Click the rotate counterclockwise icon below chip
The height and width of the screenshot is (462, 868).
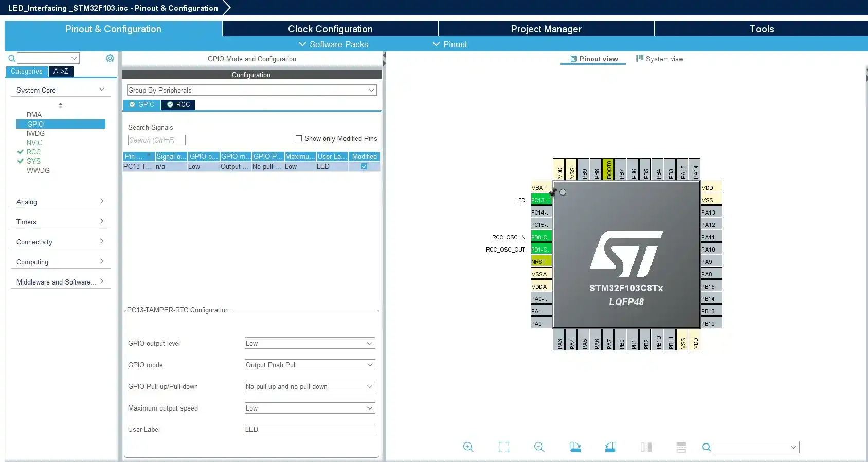(x=610, y=447)
